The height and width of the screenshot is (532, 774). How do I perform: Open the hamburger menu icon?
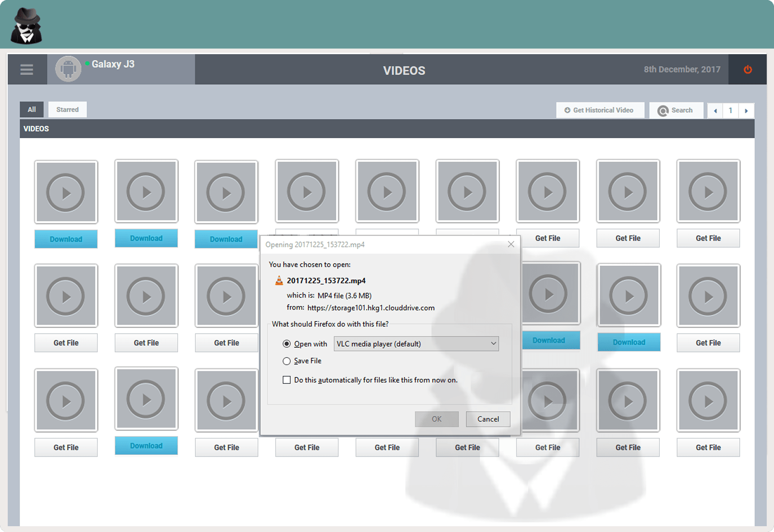point(27,70)
